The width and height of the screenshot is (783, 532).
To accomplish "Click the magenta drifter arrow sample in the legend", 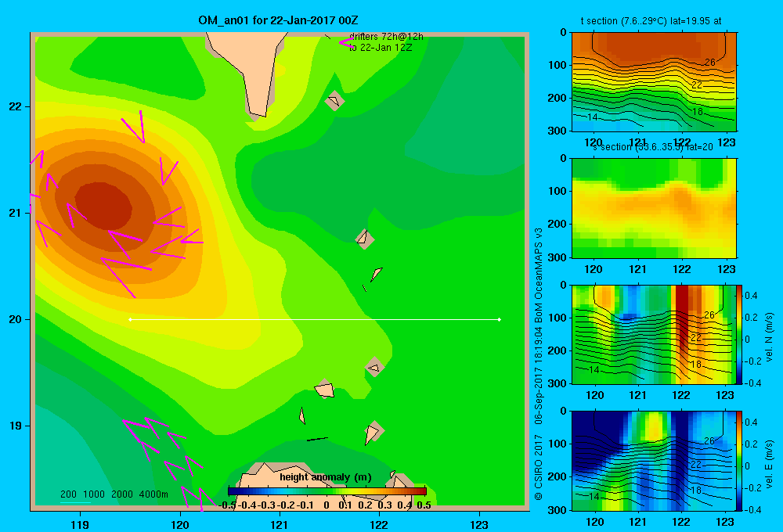I will coord(346,43).
